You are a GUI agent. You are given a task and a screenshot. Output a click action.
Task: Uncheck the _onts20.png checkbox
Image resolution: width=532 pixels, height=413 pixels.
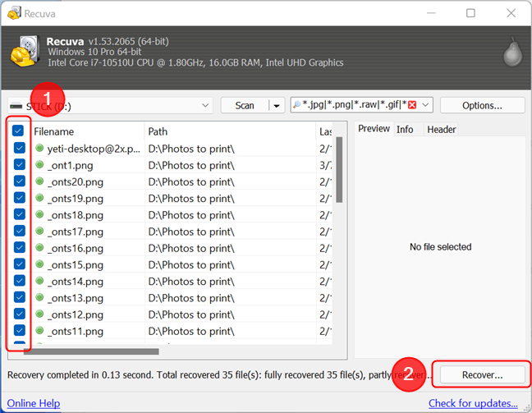20,181
